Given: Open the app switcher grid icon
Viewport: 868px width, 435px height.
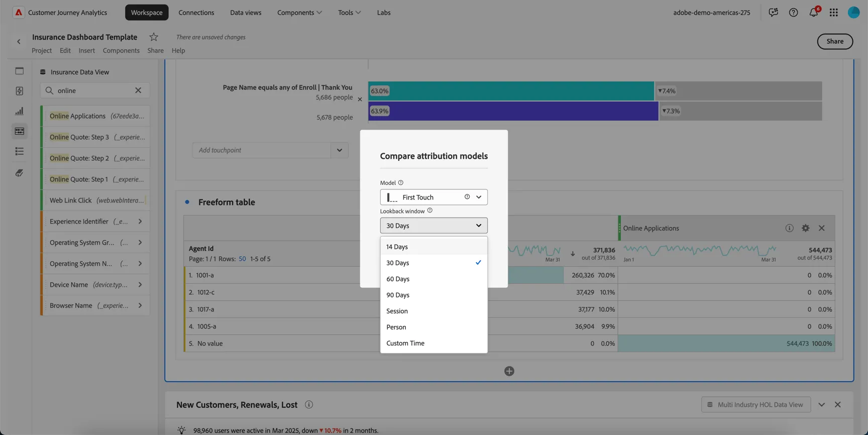Looking at the screenshot, I should 834,13.
